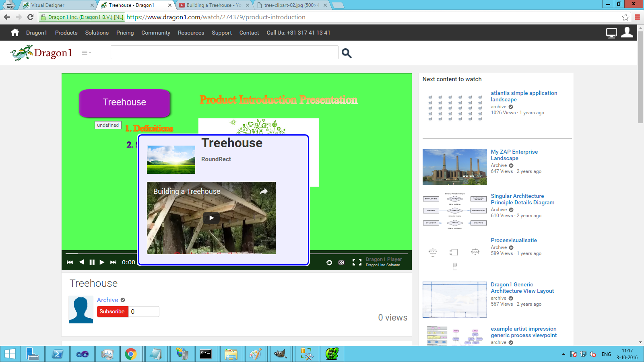644x362 pixels.
Task: Open atlantis simple application landscape link
Action: [524, 96]
